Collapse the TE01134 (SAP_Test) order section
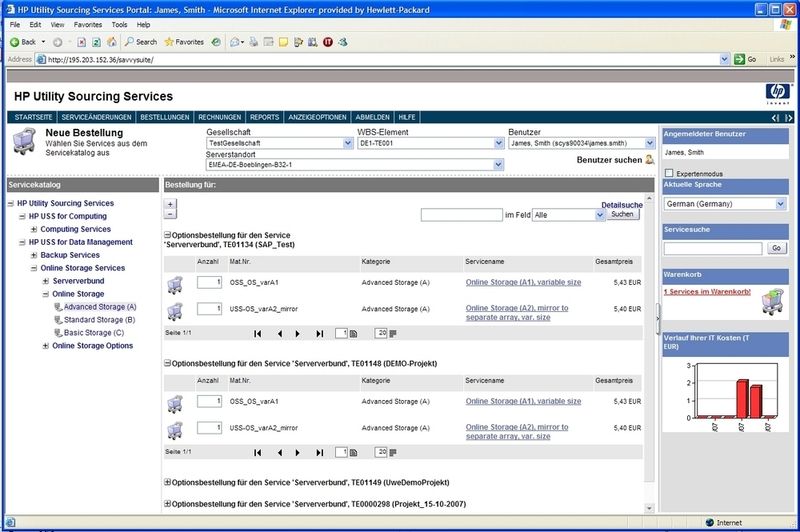This screenshot has width=800, height=532. click(167, 235)
